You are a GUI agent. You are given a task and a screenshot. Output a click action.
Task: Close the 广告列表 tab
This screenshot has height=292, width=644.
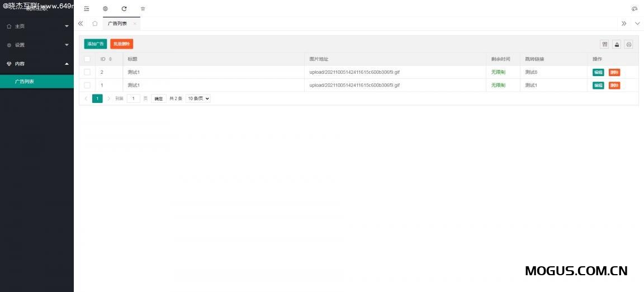tap(135, 23)
